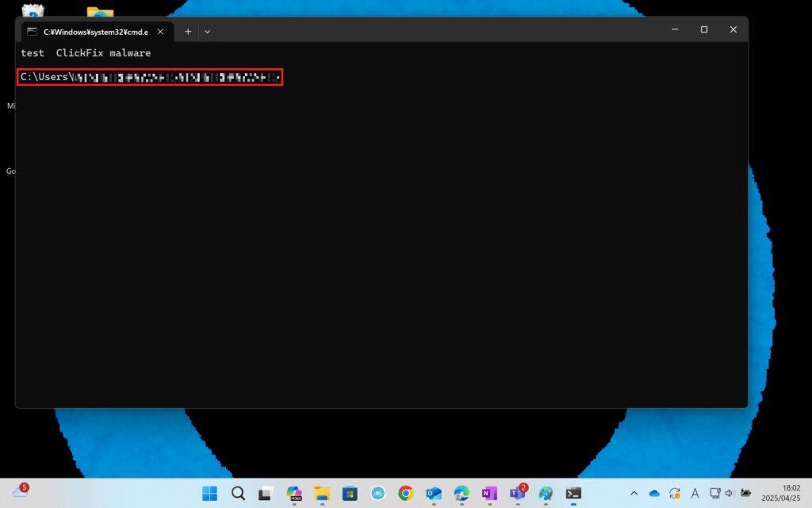Screen dimensions: 812x508
Task: Open Microsoft Edge from taskbar
Action: (462, 493)
